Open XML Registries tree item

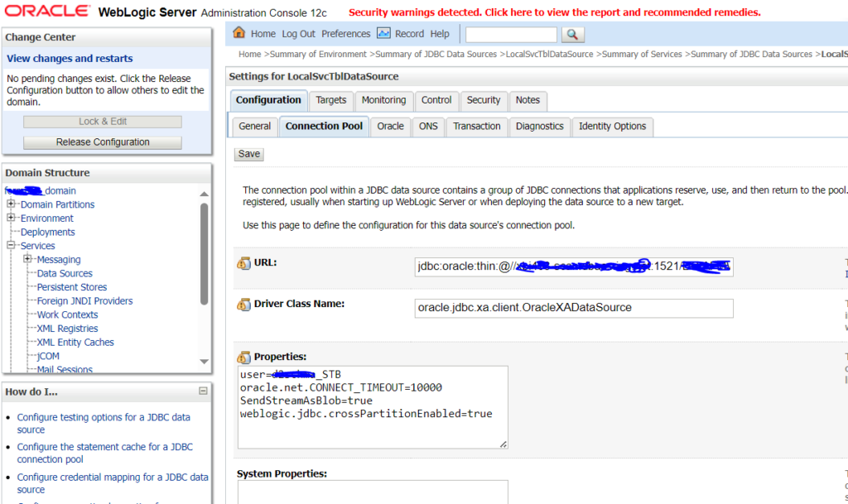point(68,329)
